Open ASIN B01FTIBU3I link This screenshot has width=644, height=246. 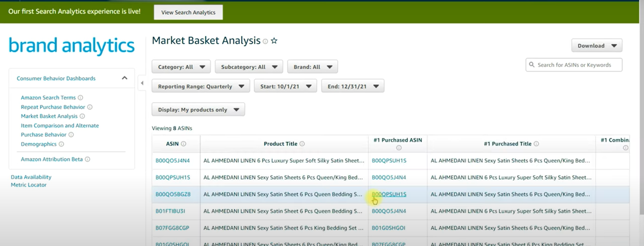point(170,211)
